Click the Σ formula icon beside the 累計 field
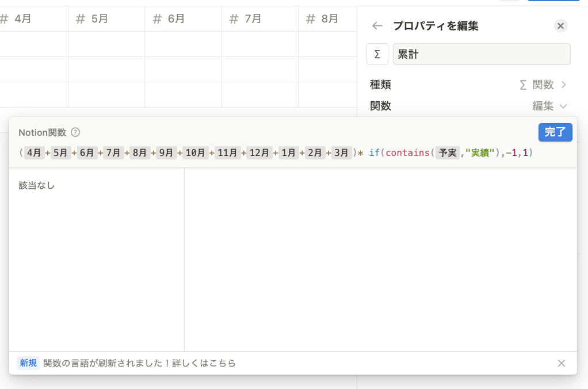 [x=377, y=54]
